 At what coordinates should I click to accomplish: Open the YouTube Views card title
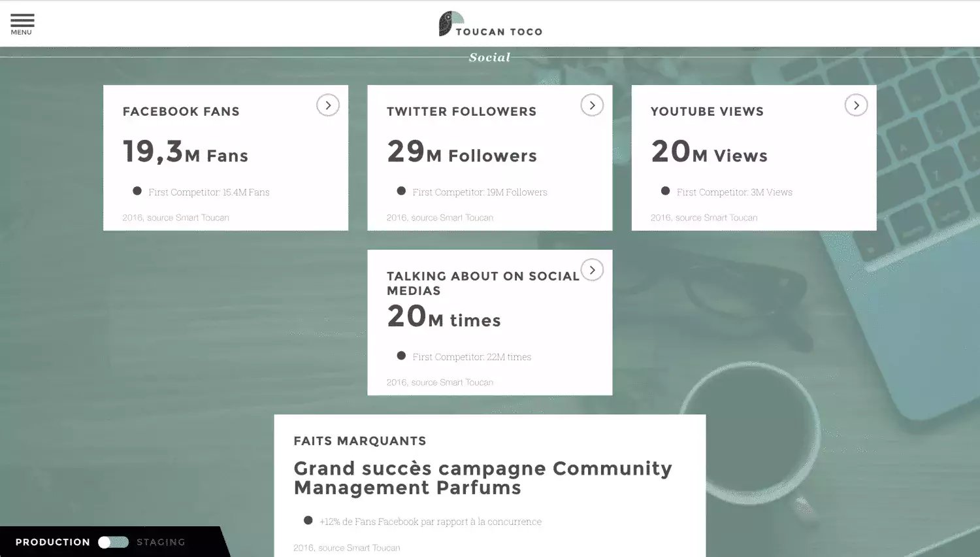[x=707, y=112]
